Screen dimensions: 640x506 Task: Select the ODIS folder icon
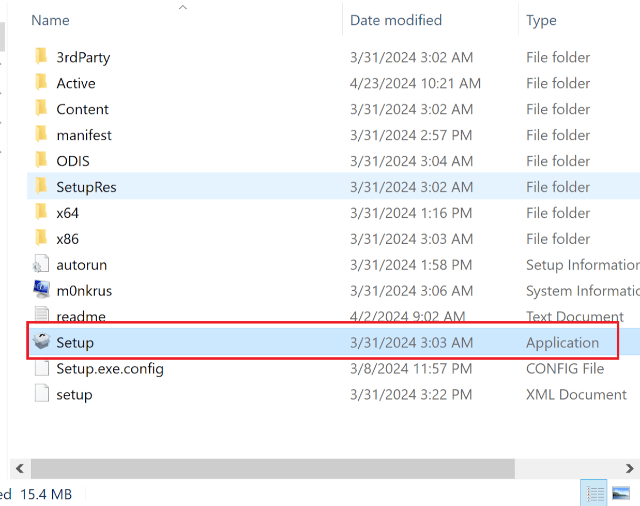[41, 160]
